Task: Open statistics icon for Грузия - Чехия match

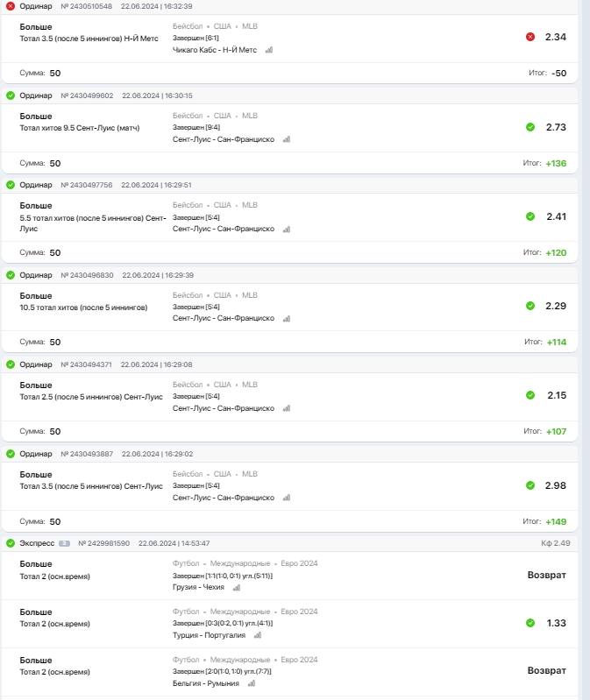Action: click(237, 588)
